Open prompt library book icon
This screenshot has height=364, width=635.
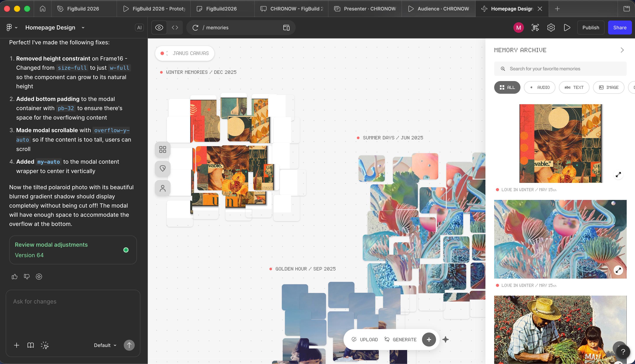tap(31, 345)
